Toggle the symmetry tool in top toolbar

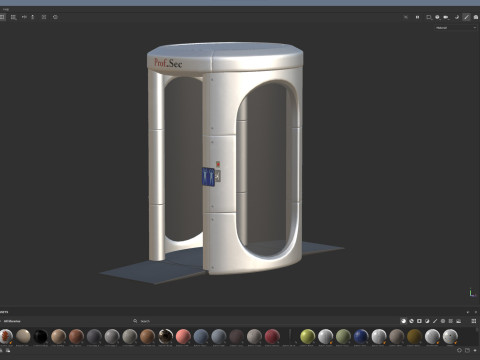tap(24, 17)
